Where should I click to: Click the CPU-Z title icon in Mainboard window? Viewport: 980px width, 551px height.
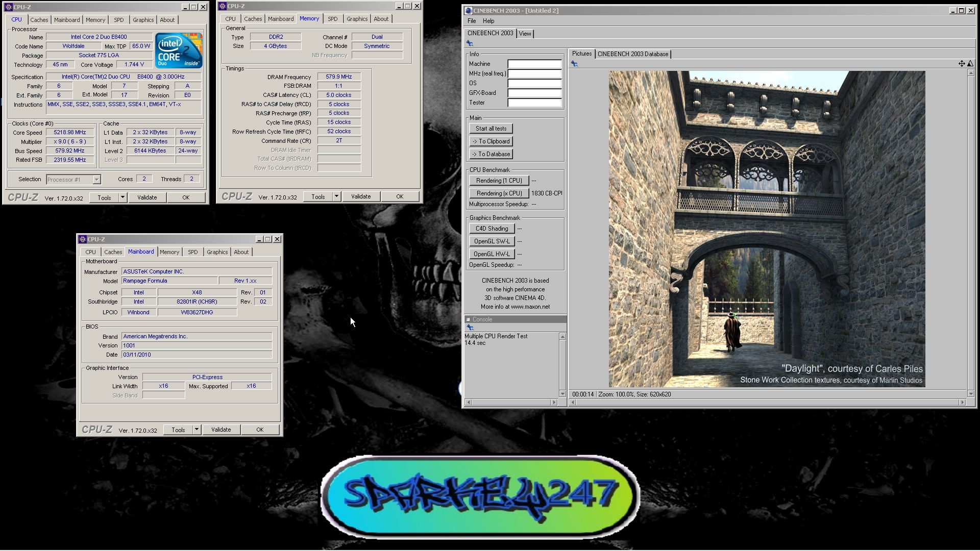83,239
